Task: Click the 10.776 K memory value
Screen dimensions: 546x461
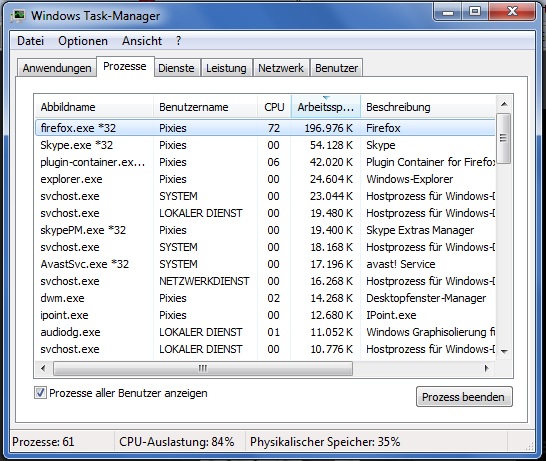Action: click(331, 349)
